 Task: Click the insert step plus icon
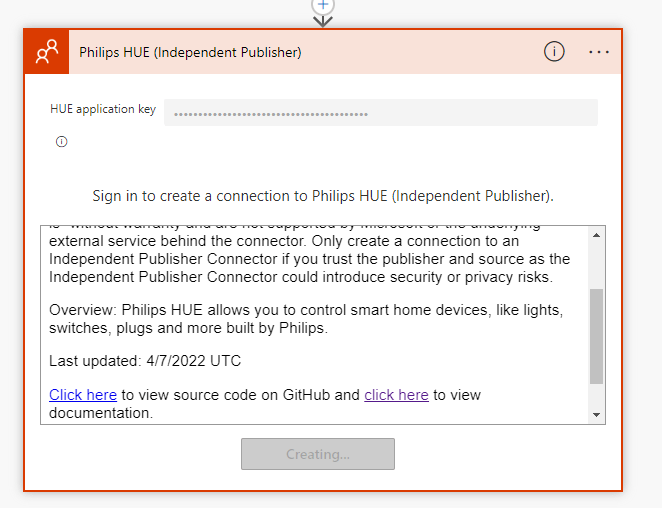coord(322,4)
